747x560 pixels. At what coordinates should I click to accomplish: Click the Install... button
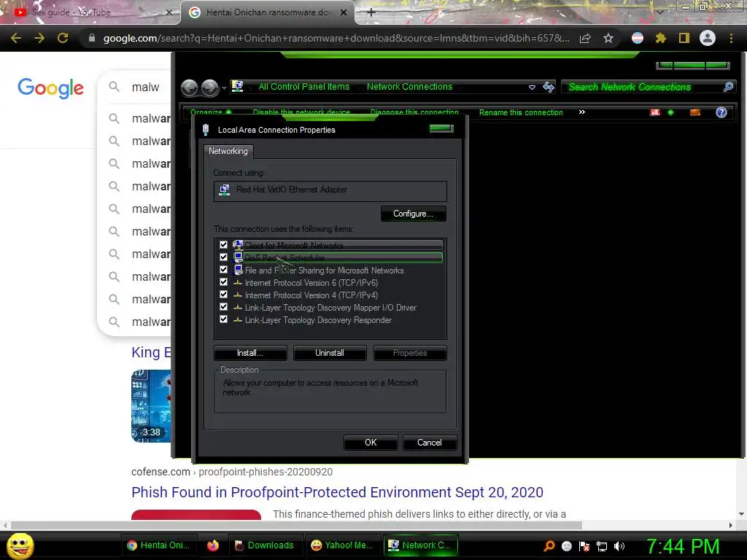[x=250, y=353]
